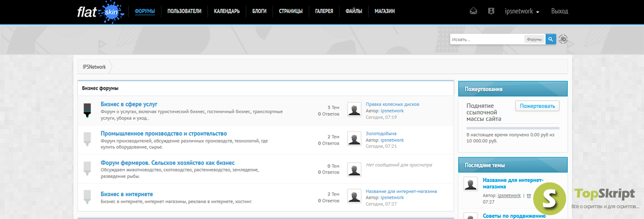Focus the Искать search input field
This screenshot has width=644, height=219.
(487, 39)
